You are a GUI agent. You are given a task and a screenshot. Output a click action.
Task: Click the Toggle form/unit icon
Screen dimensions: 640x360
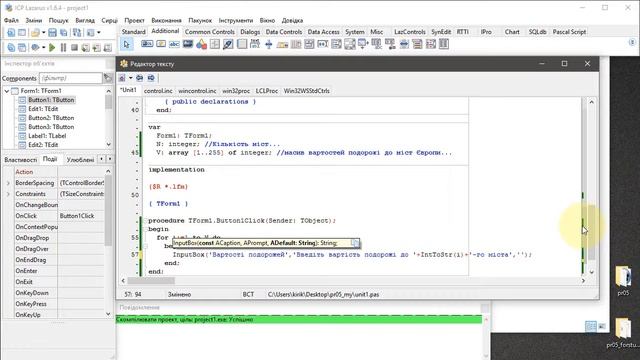[77, 33]
